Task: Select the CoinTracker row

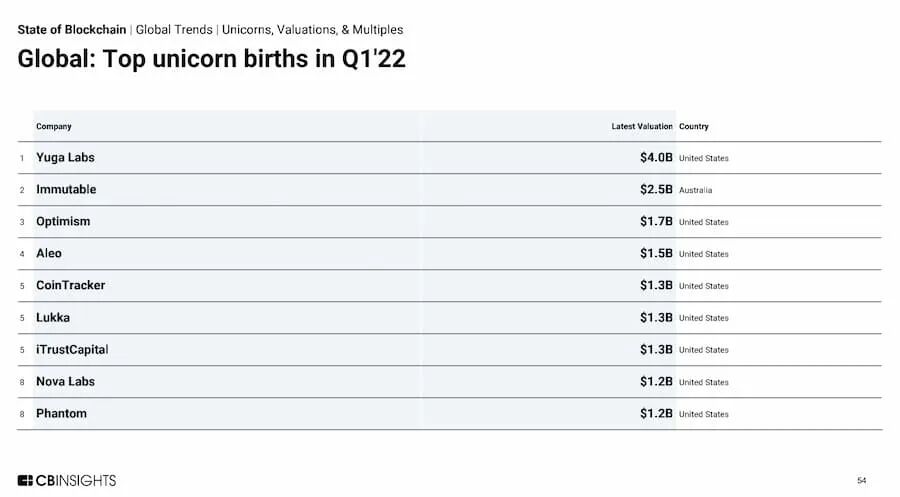Action: [x=70, y=286]
